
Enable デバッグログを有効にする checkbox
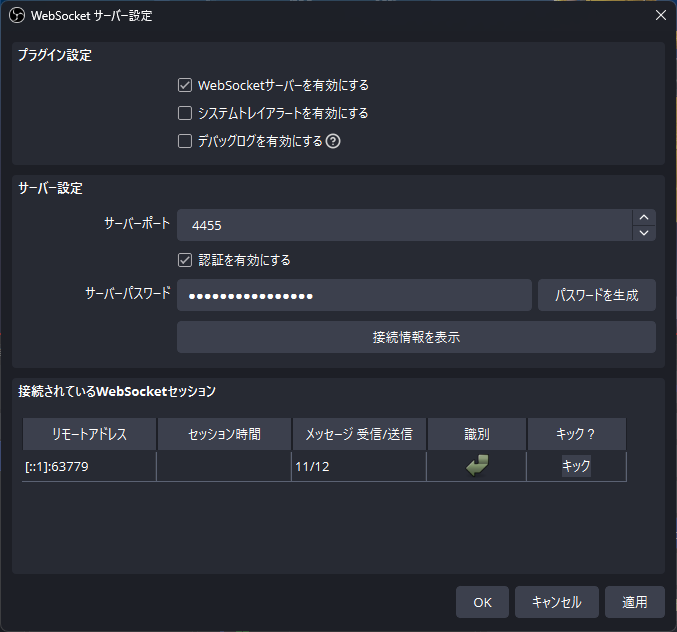point(185,141)
